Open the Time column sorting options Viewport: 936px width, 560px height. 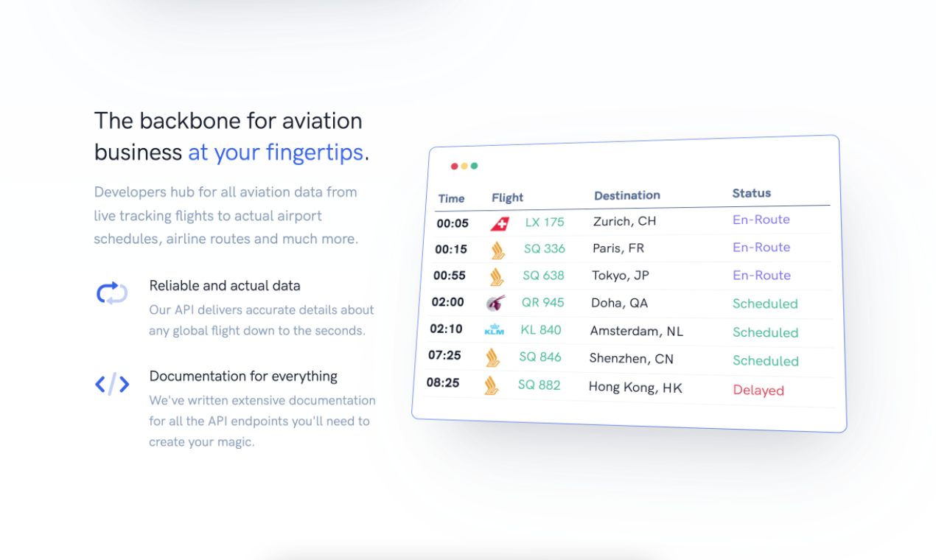pos(451,198)
